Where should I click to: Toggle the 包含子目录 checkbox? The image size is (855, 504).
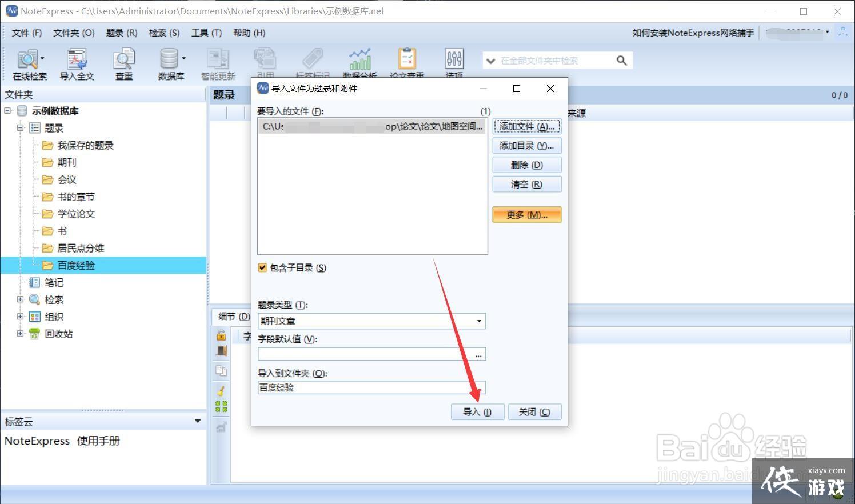pos(262,267)
